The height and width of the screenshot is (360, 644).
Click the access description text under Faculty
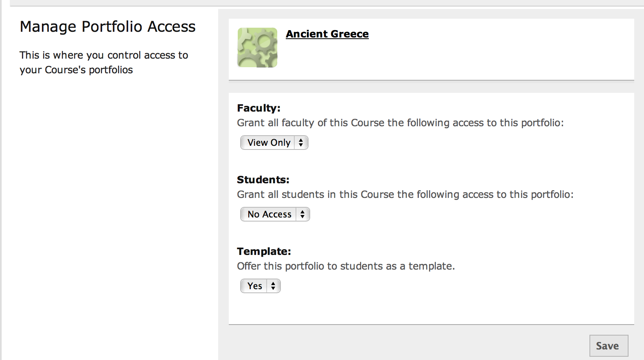tap(400, 123)
